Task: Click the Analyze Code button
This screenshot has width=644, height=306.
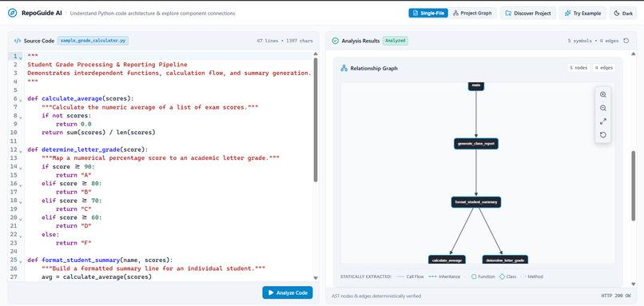Action: 288,293
